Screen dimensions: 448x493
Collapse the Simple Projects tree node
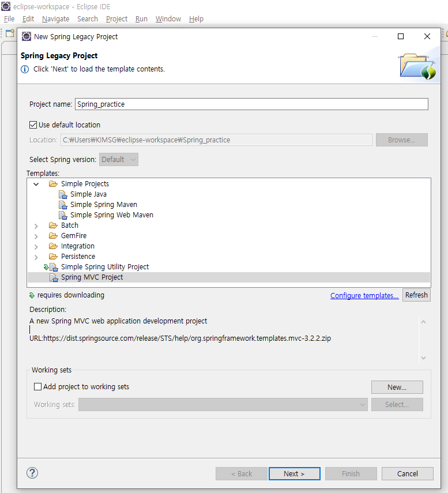coord(36,185)
